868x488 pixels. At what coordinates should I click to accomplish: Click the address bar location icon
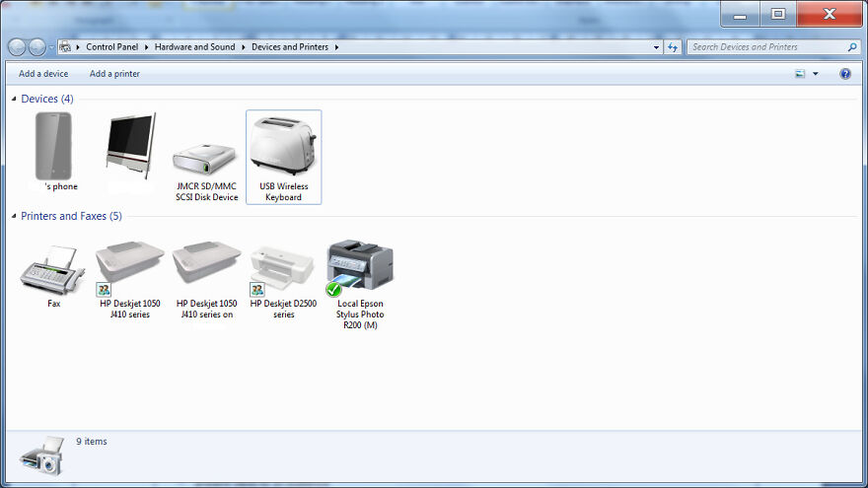tap(65, 47)
